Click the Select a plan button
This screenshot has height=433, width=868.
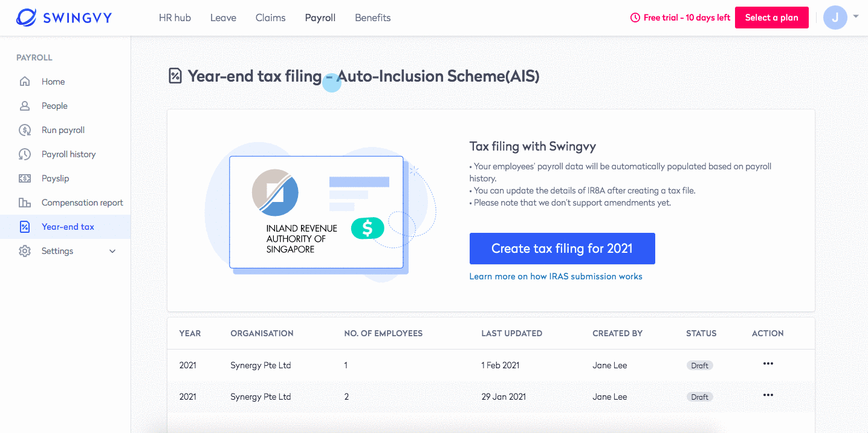pos(771,18)
